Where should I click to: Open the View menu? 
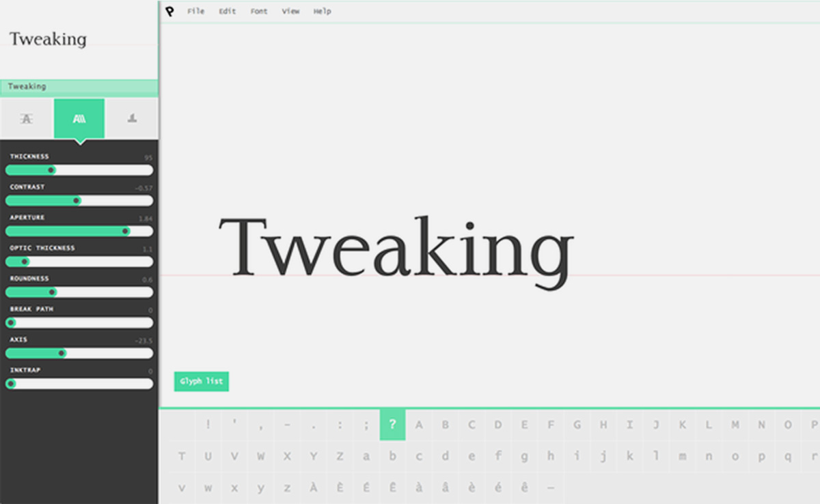(290, 12)
